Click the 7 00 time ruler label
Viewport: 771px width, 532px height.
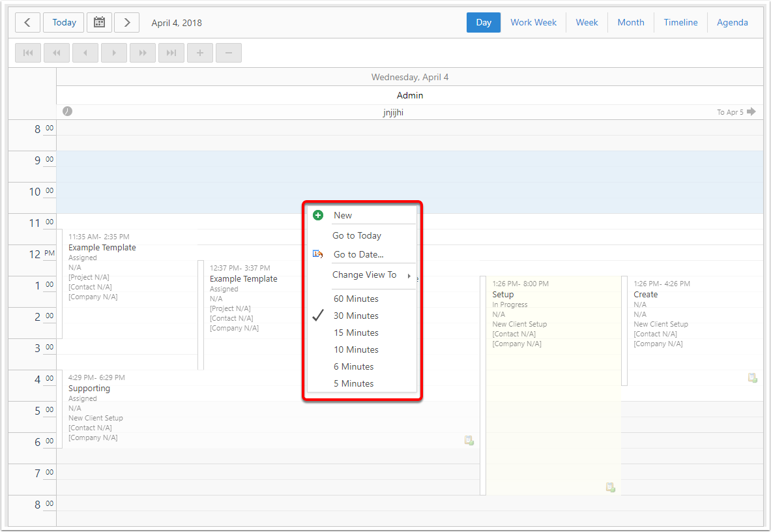pyautogui.click(x=44, y=473)
